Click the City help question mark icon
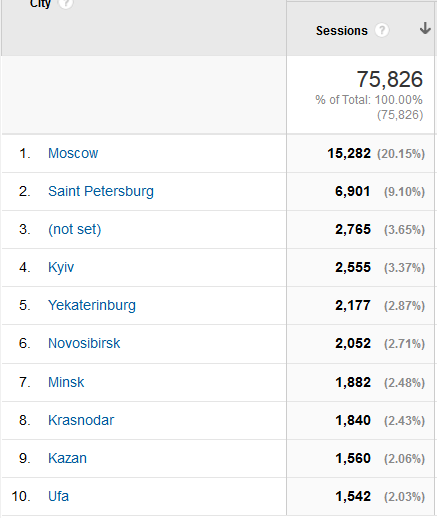This screenshot has height=518, width=437. (x=66, y=3)
